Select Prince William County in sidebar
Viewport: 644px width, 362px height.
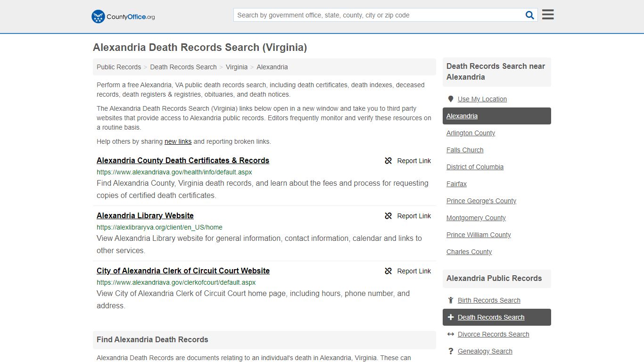pos(479,235)
